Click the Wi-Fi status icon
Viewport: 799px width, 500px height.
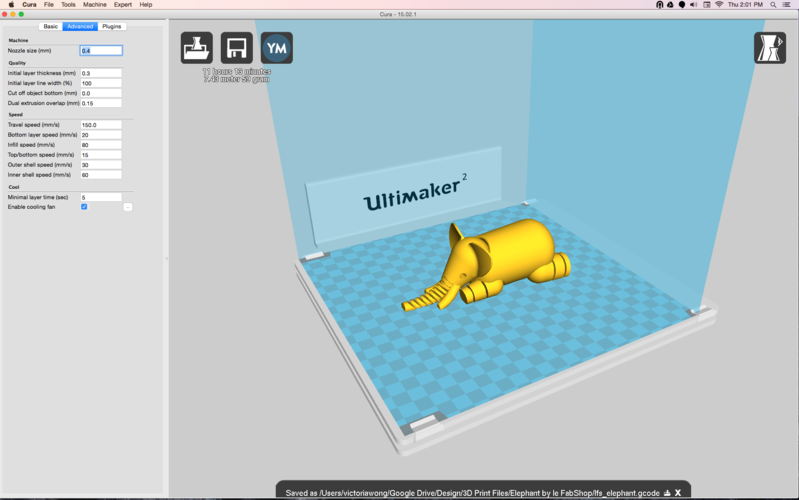point(719,5)
